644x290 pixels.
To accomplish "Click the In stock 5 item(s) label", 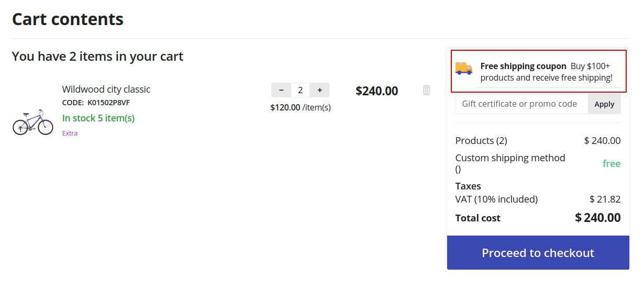I will click(x=98, y=118).
